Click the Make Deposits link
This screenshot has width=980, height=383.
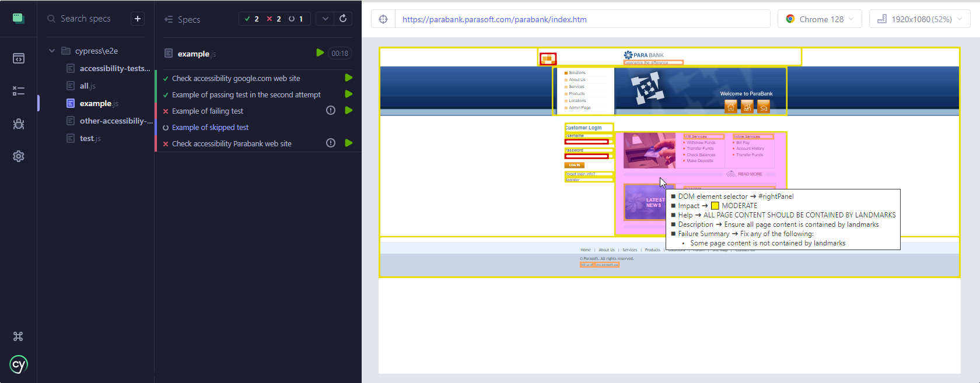[x=700, y=161]
